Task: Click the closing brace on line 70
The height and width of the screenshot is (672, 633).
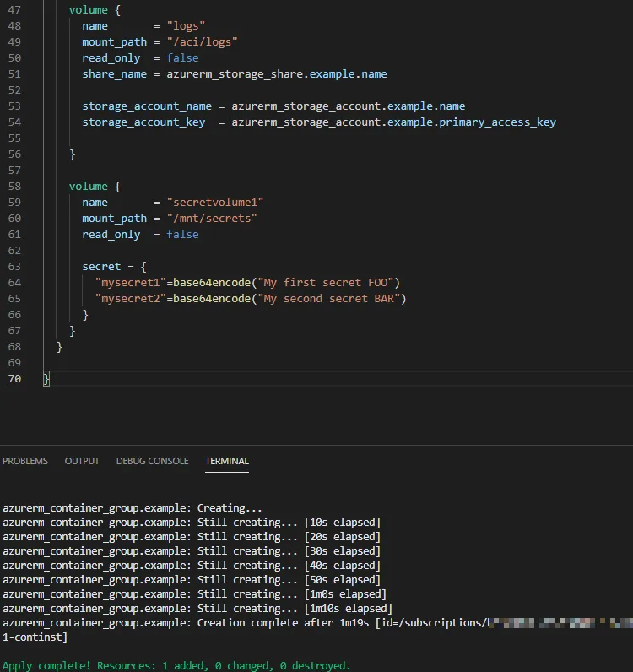Action: 46,379
